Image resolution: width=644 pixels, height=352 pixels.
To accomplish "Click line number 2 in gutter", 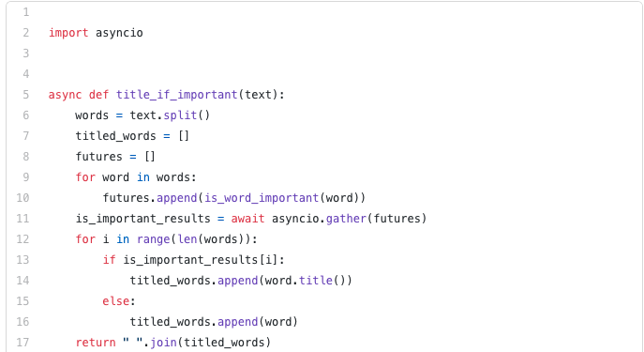I will pyautogui.click(x=26, y=33).
